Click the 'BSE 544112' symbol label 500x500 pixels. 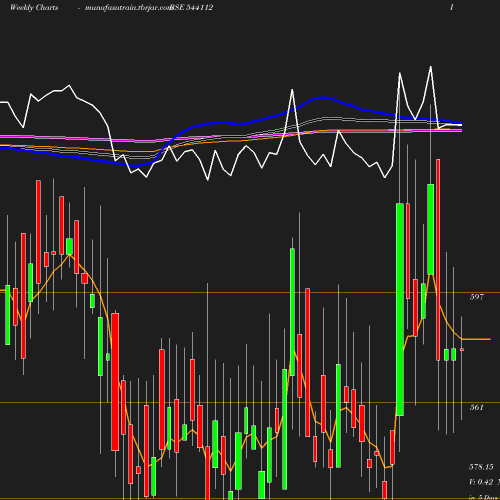(191, 8)
